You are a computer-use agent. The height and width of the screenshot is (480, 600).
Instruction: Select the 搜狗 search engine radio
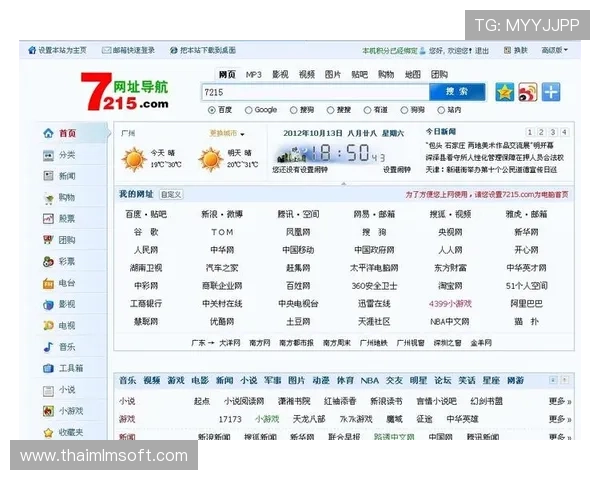point(293,110)
